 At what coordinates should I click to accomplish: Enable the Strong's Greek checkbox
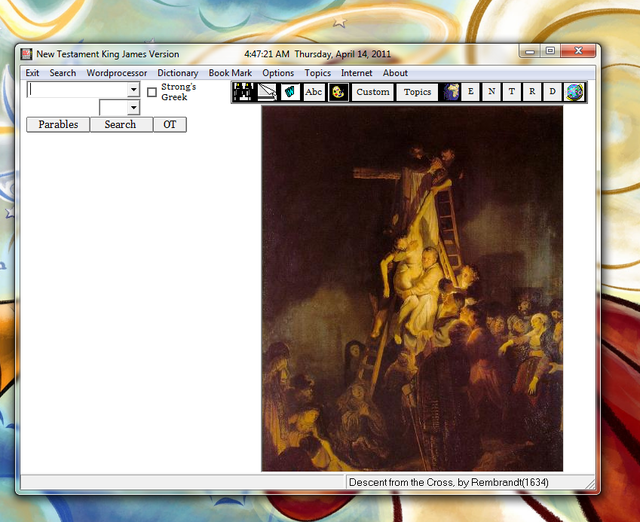coord(152,92)
